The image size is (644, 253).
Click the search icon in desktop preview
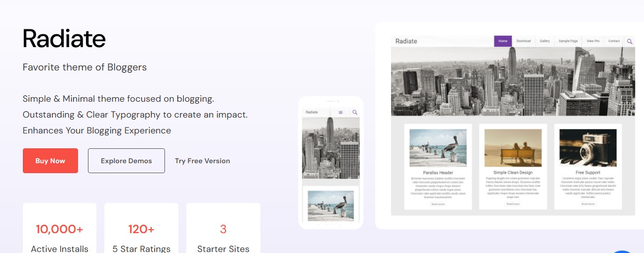630,41
